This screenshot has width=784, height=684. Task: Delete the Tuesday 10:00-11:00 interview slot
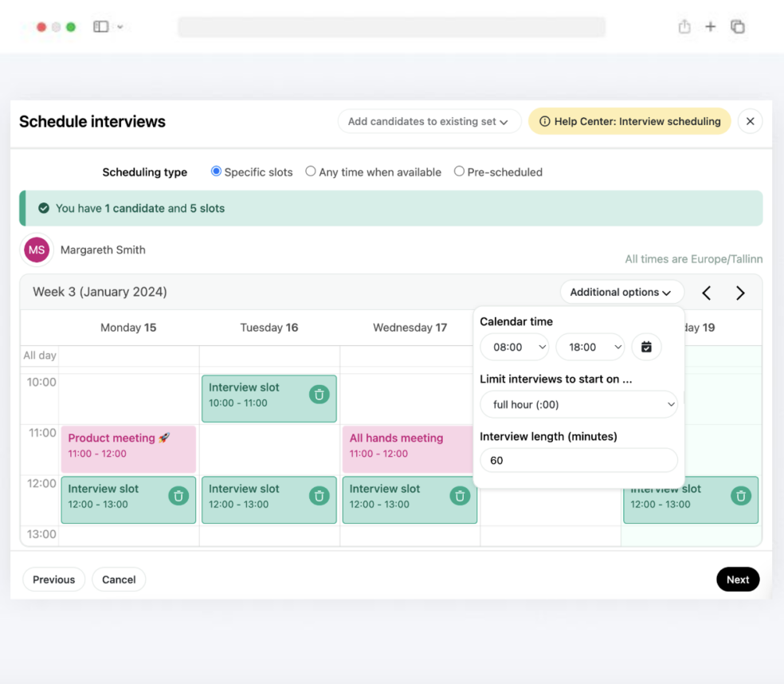pyautogui.click(x=319, y=395)
